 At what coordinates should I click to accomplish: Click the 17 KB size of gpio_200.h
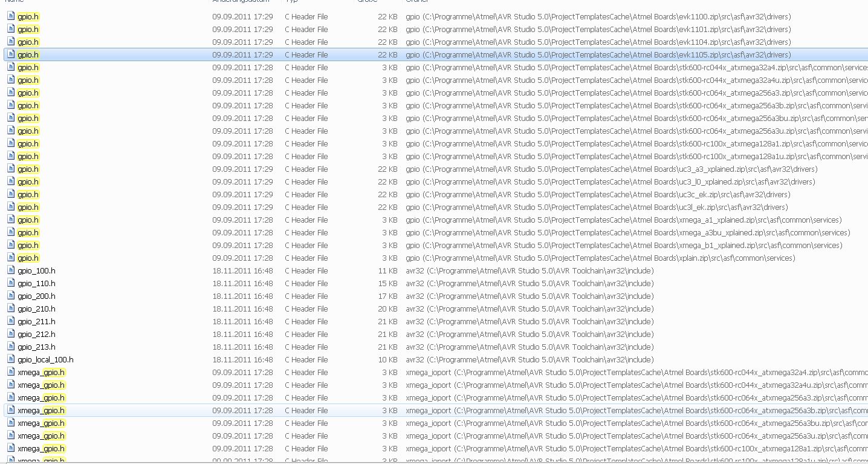pyautogui.click(x=387, y=296)
